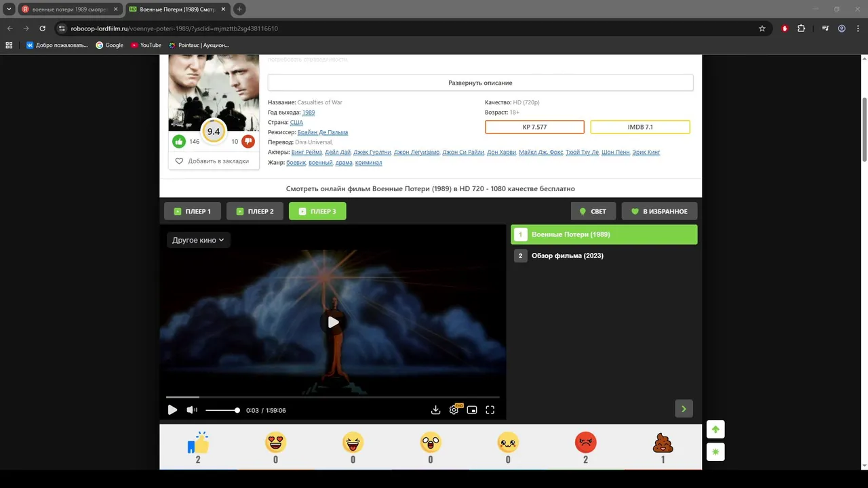Image resolution: width=868 pixels, height=488 pixels.
Task: Click the movie poster thumbnail
Action: click(x=214, y=93)
